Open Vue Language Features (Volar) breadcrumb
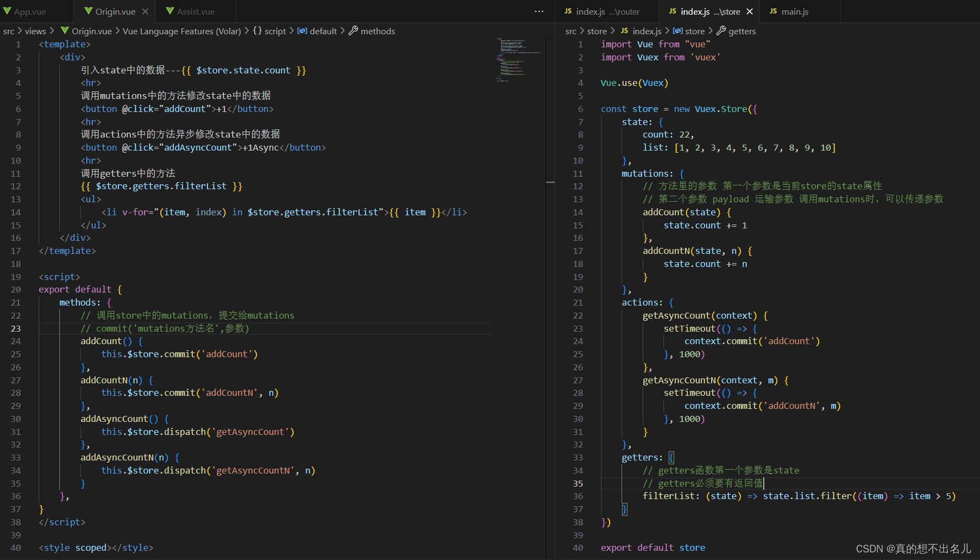Image resolution: width=980 pixels, height=560 pixels. tap(182, 31)
